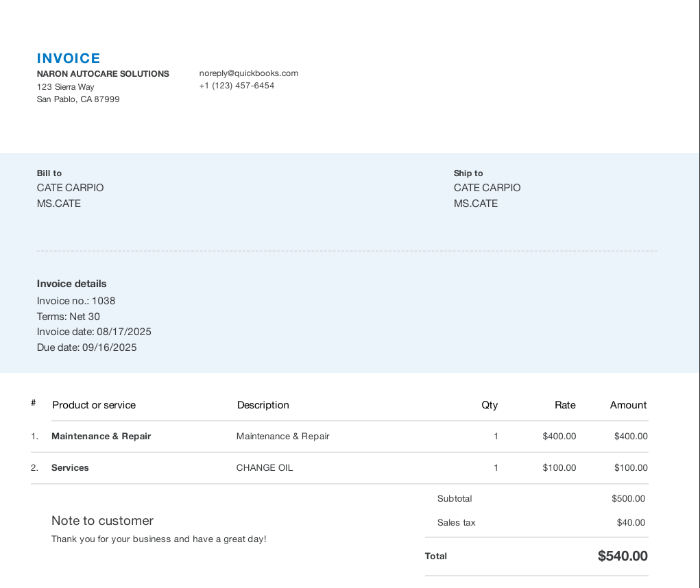Click the bold Maintenance & Repair product name
Viewport: 700px width, 588px height.
pos(101,437)
